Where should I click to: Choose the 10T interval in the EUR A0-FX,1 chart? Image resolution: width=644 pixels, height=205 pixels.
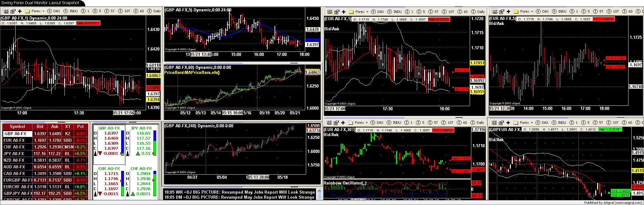click(448, 12)
